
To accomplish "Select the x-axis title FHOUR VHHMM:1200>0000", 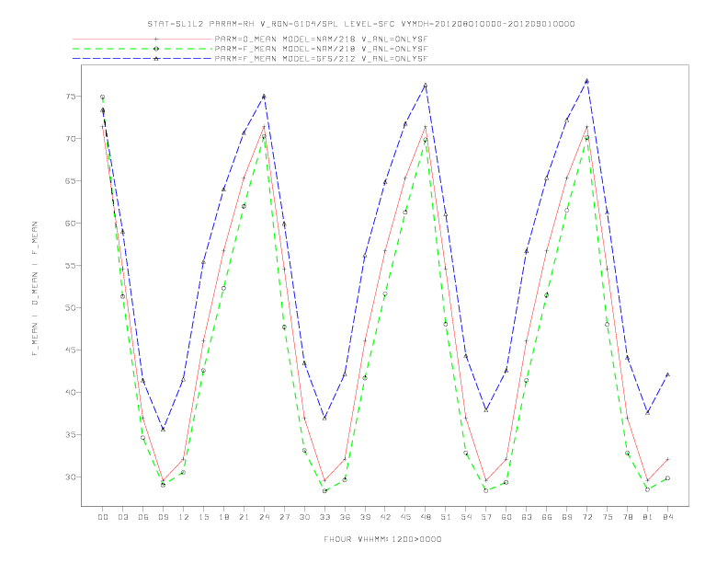I will point(382,539).
